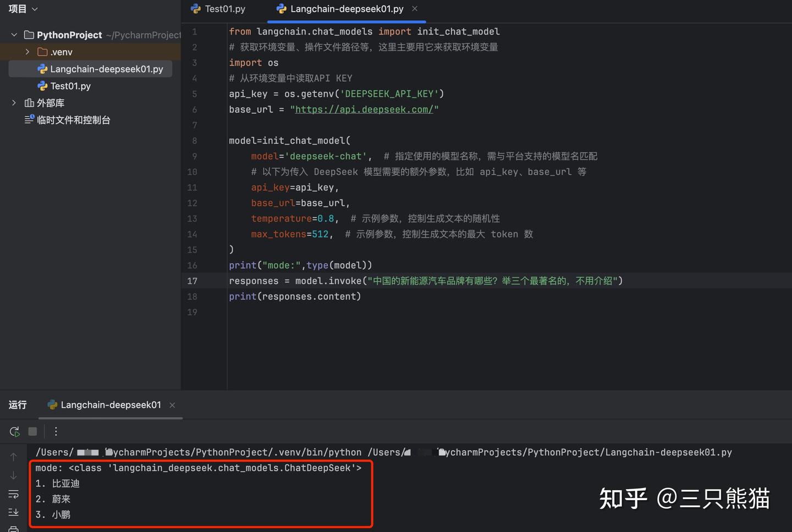The width and height of the screenshot is (792, 532).
Task: Collapse the PythonProject tree node
Action: point(13,34)
